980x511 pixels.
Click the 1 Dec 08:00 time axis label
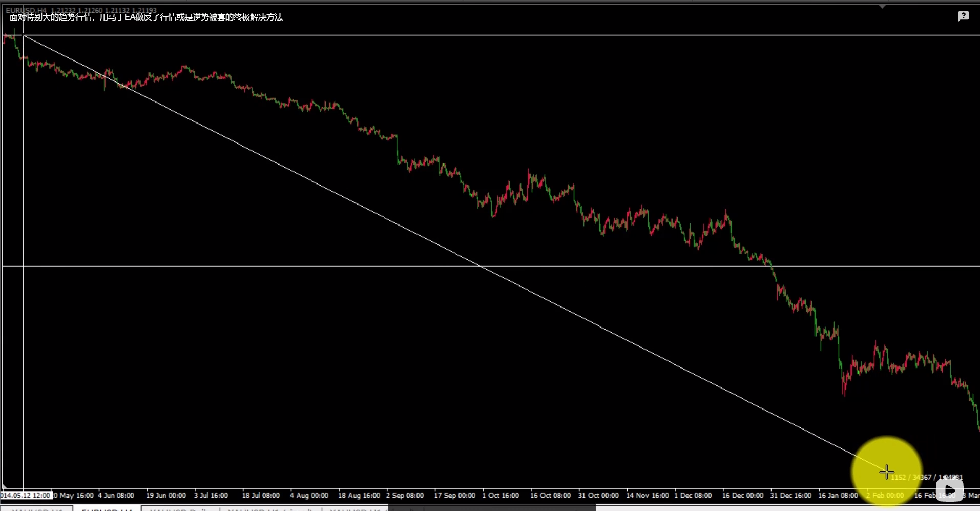pos(693,496)
